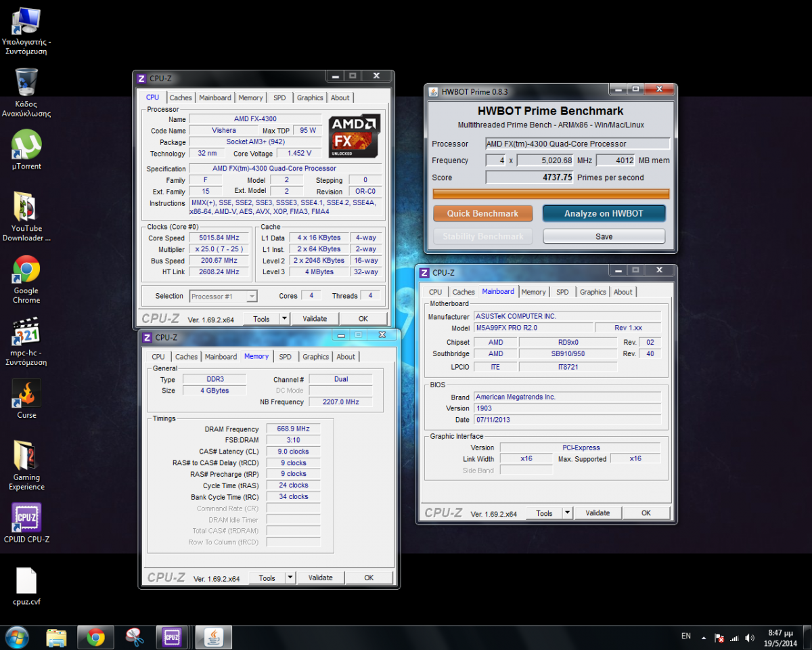Open Mainboard tab in CPU-Z CPU window

coord(215,97)
